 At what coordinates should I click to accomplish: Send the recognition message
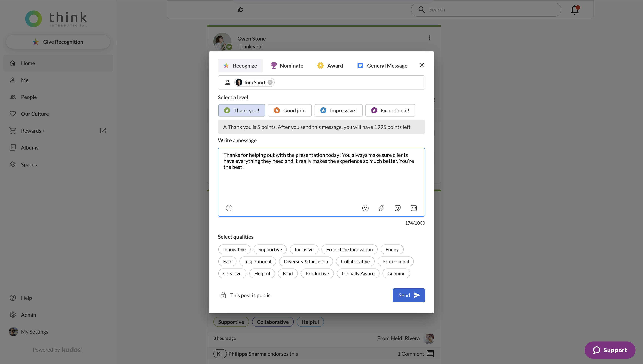[x=409, y=295]
